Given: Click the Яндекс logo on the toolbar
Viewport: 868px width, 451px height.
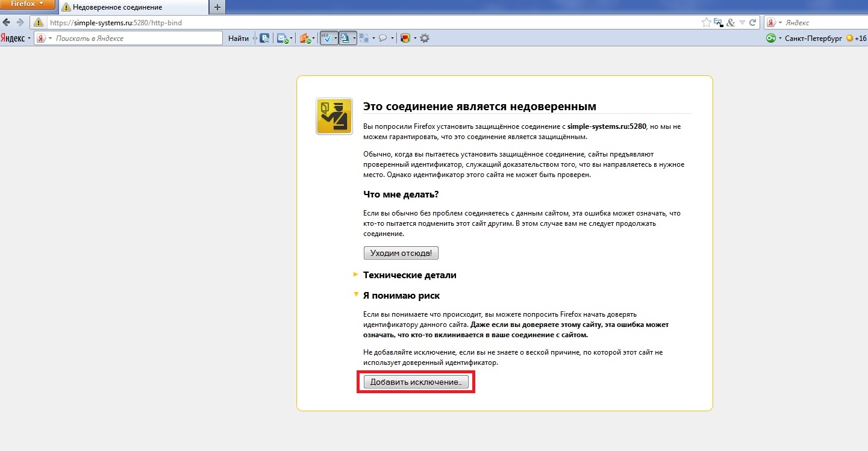Looking at the screenshot, I should pyautogui.click(x=12, y=38).
